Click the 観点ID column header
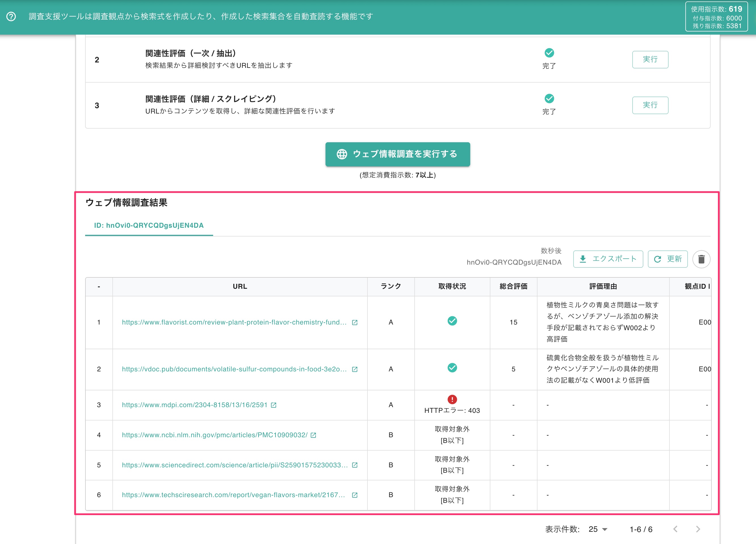756x544 pixels. [x=690, y=286]
